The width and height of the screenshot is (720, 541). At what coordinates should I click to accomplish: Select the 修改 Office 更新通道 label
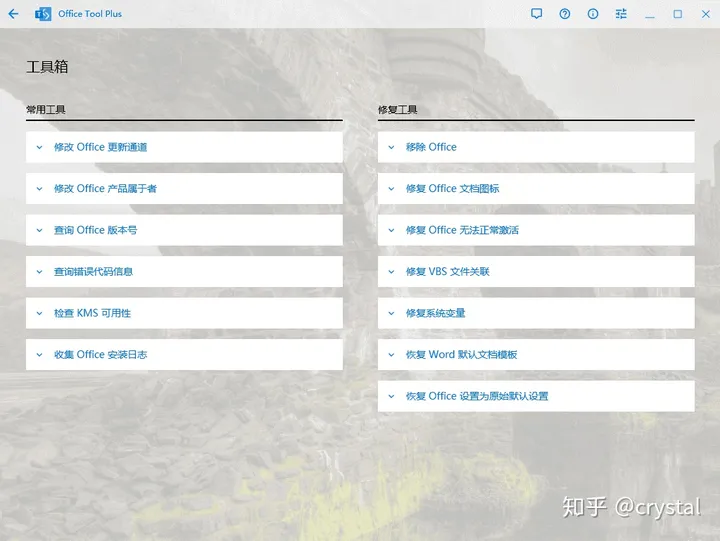[101, 147]
